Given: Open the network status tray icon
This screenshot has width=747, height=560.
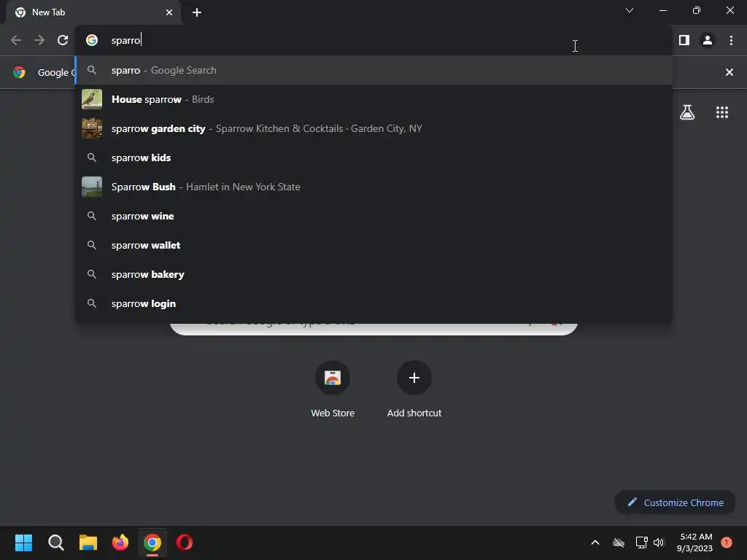Looking at the screenshot, I should click(x=641, y=542).
